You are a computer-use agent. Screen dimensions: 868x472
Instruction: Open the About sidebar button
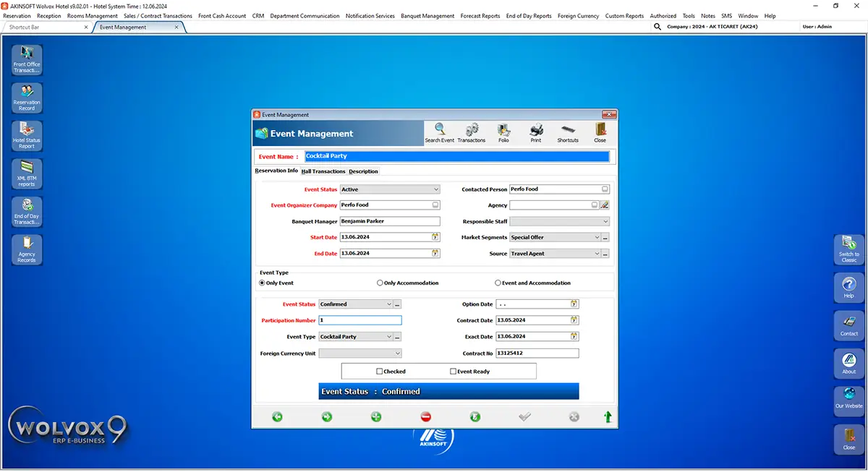point(848,364)
